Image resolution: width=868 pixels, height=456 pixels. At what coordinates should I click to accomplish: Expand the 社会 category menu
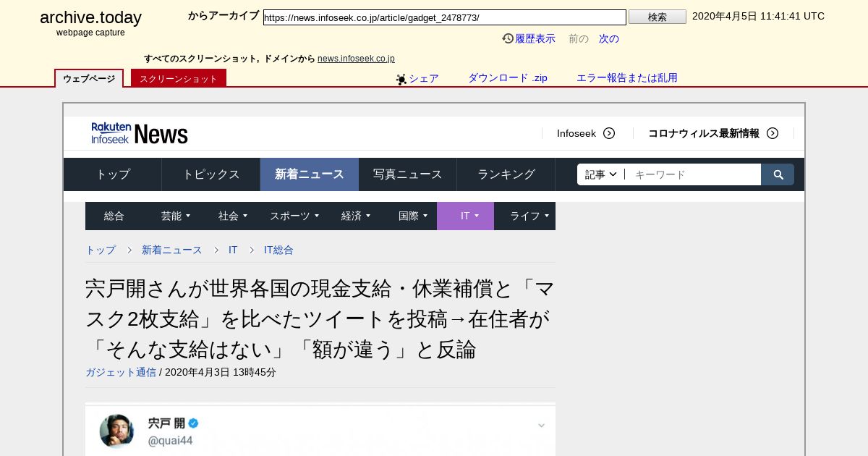point(233,216)
